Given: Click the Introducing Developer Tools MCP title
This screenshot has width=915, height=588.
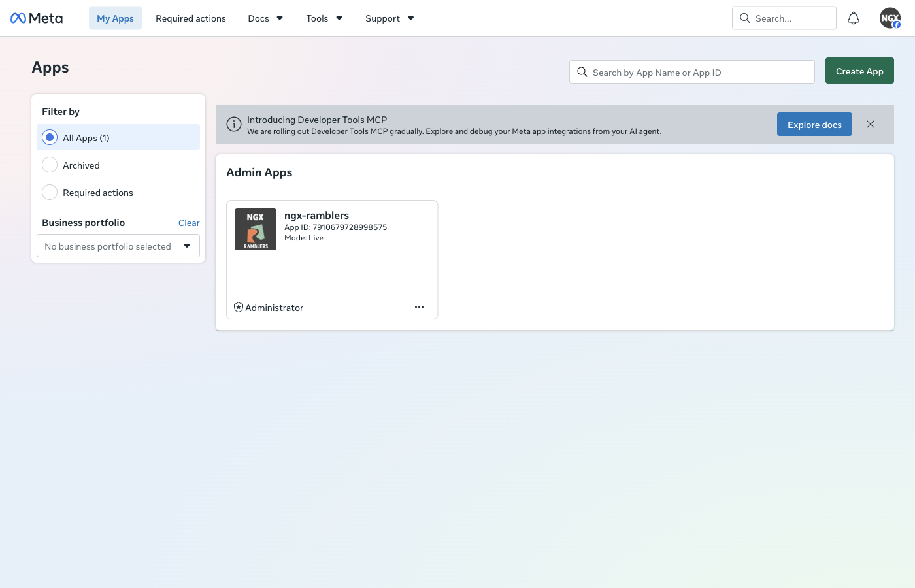Looking at the screenshot, I should click(317, 120).
